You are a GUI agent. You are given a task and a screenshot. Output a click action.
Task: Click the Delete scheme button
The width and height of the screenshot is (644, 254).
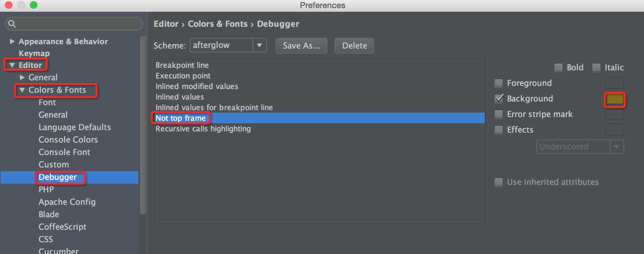pyautogui.click(x=354, y=46)
